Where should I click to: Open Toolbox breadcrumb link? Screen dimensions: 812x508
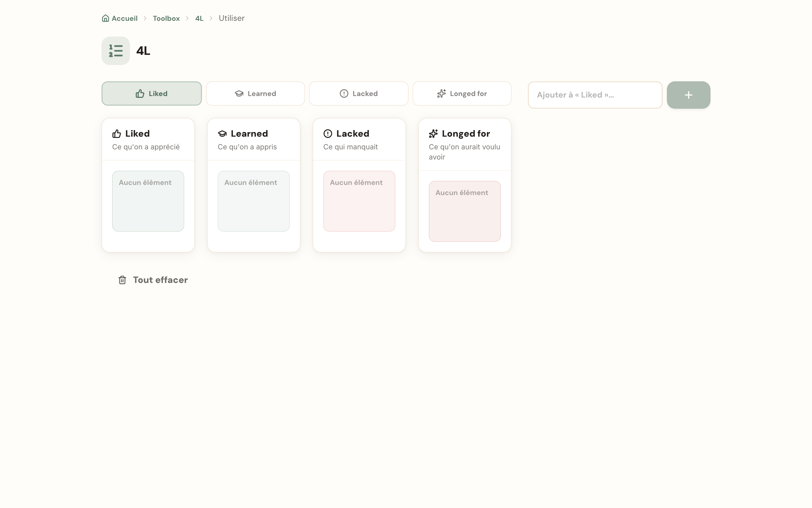[x=166, y=18]
